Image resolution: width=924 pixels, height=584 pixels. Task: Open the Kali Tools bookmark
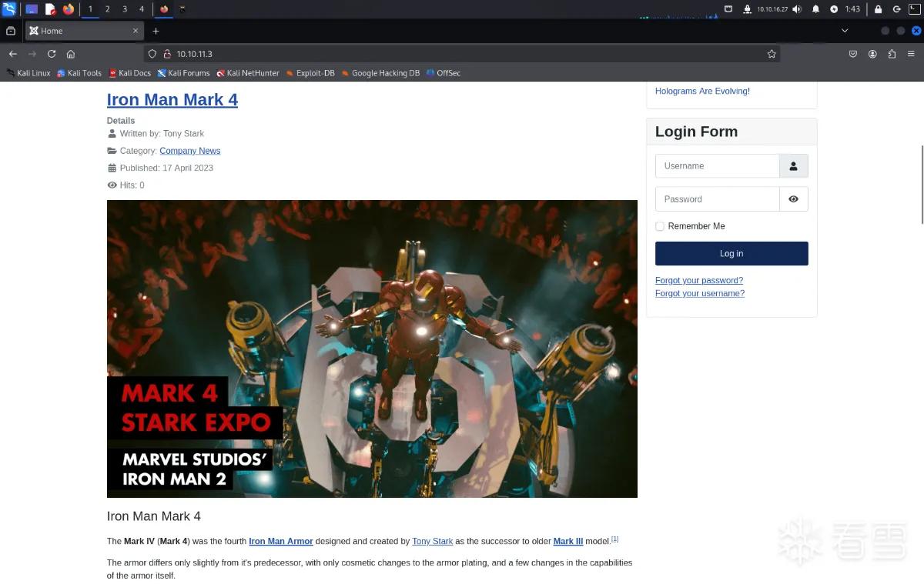79,73
